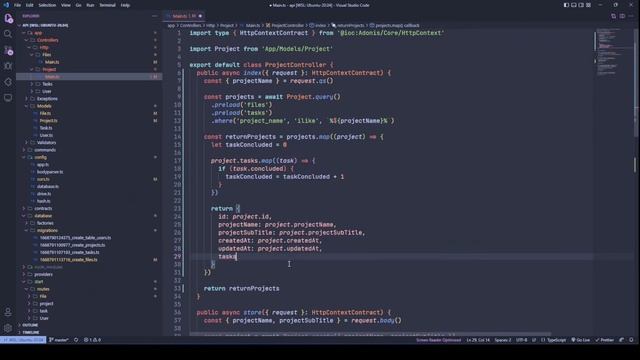Collapse the config folder
This screenshot has width=640, height=360.
40,157
